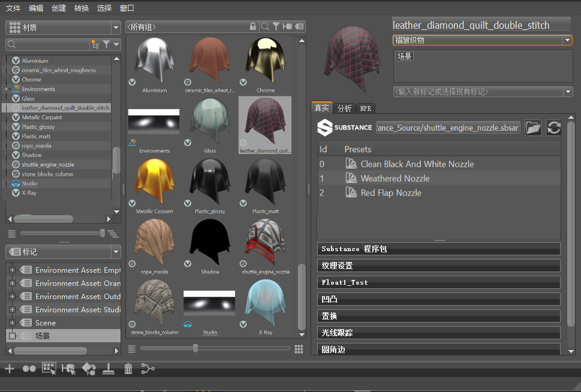Open the 窗口 menu
This screenshot has width=581, height=392.
127,8
